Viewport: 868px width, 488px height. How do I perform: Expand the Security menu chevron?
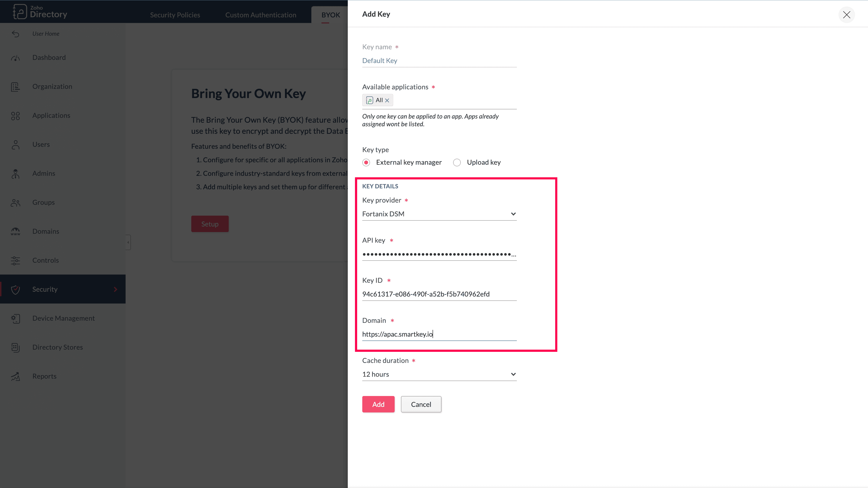pyautogui.click(x=116, y=290)
